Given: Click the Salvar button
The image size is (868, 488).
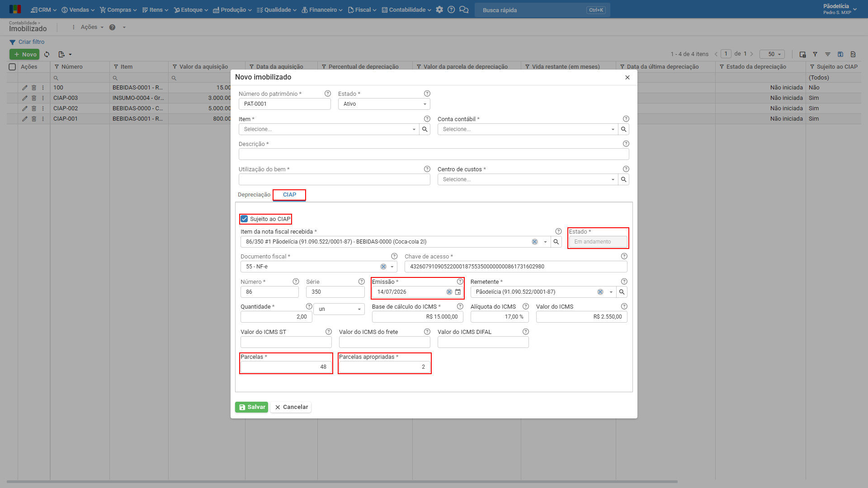Looking at the screenshot, I should click(251, 407).
